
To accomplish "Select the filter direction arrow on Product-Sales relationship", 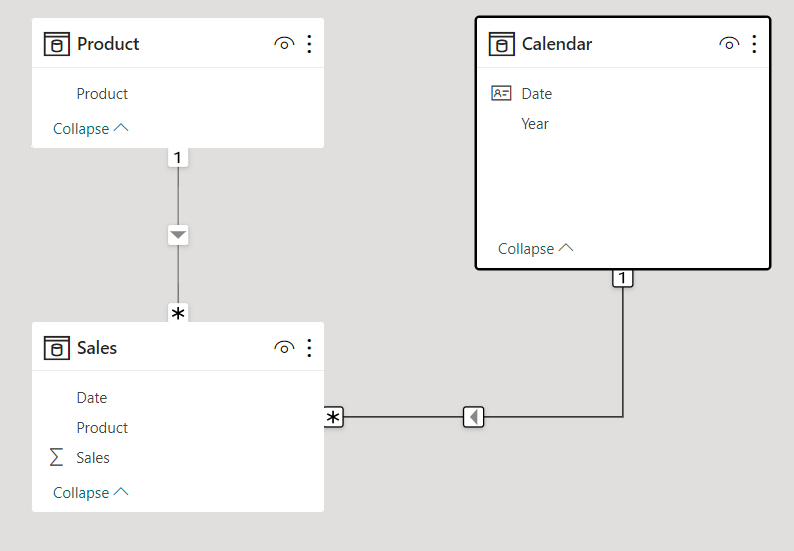I will click(178, 235).
